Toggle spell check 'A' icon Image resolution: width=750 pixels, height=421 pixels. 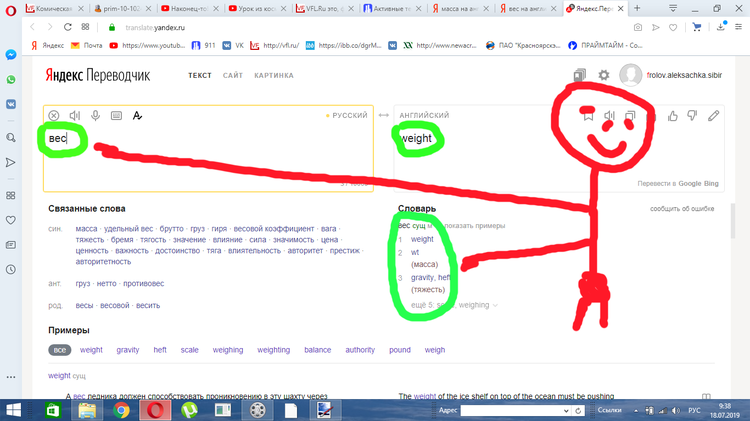137,115
